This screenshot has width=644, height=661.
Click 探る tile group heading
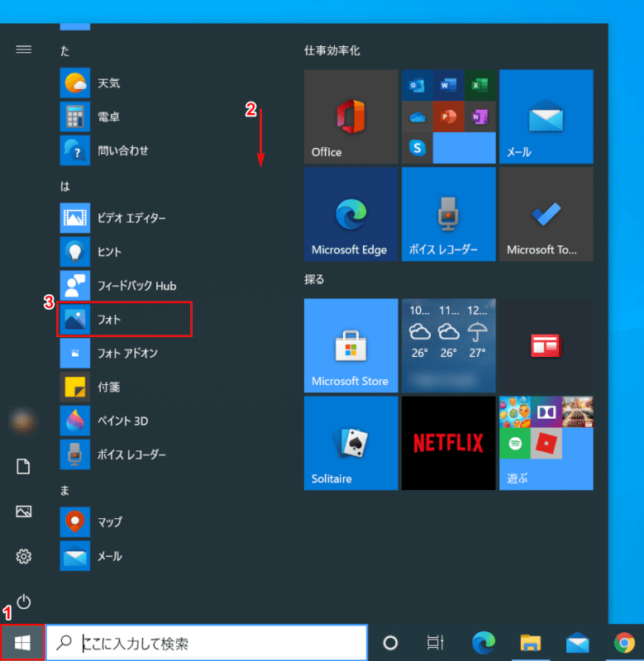[314, 279]
